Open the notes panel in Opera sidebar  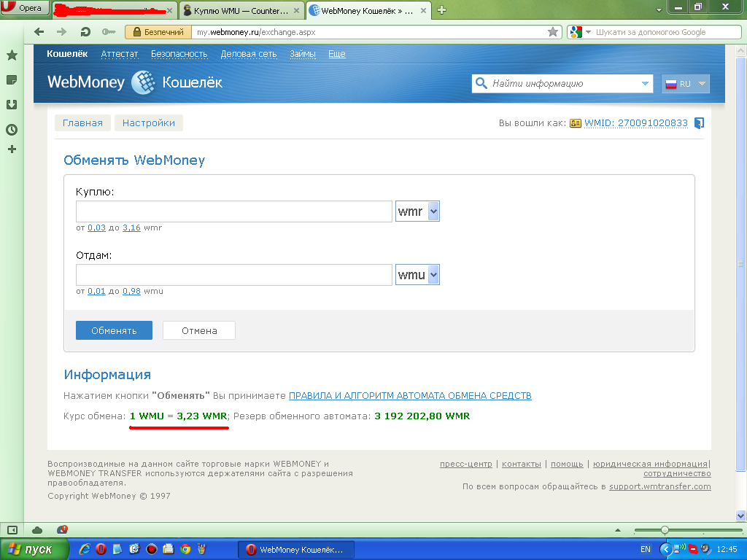pos(12,80)
